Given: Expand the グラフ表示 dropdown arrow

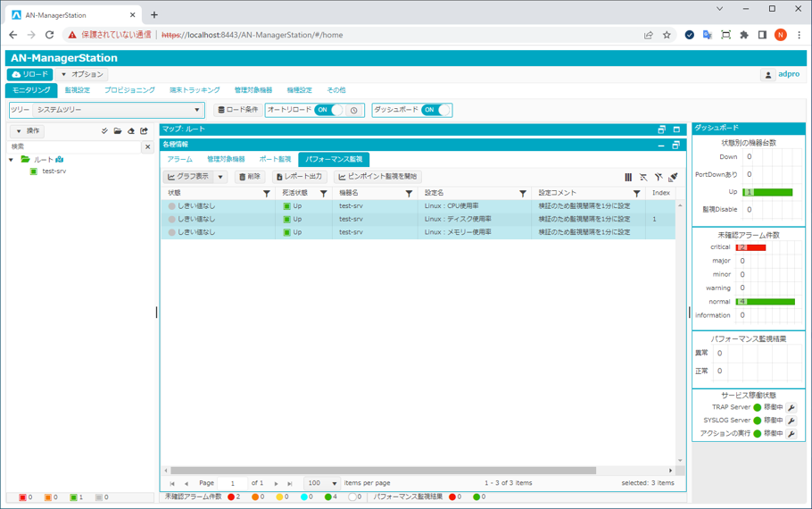Looking at the screenshot, I should (x=220, y=178).
